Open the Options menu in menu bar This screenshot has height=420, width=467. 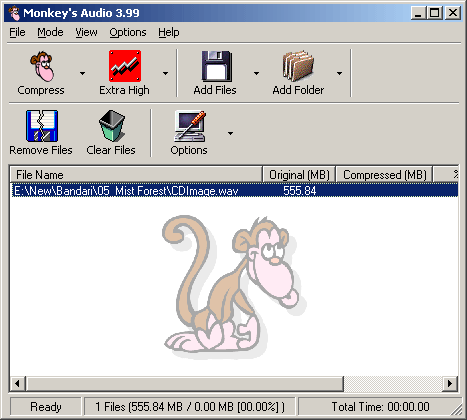tap(128, 32)
